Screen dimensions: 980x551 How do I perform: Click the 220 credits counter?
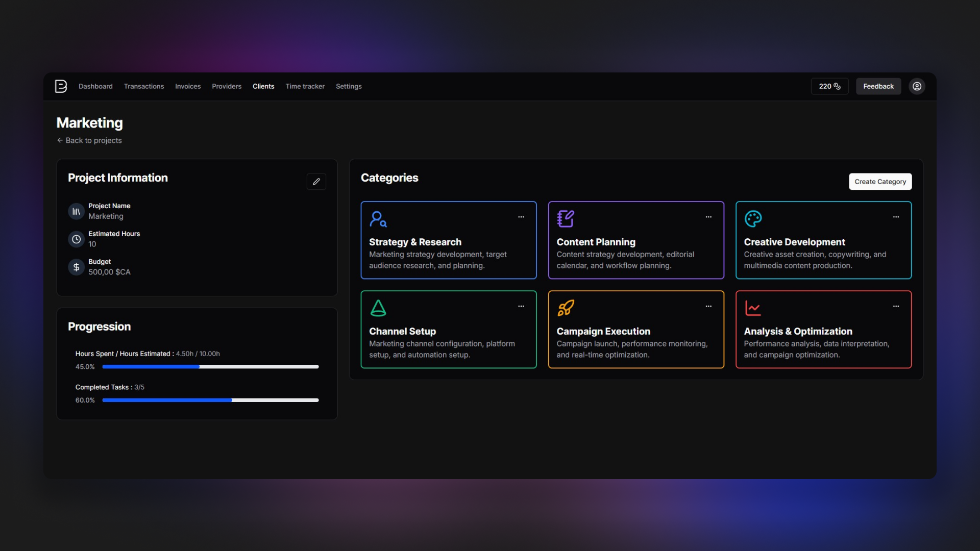tap(829, 86)
